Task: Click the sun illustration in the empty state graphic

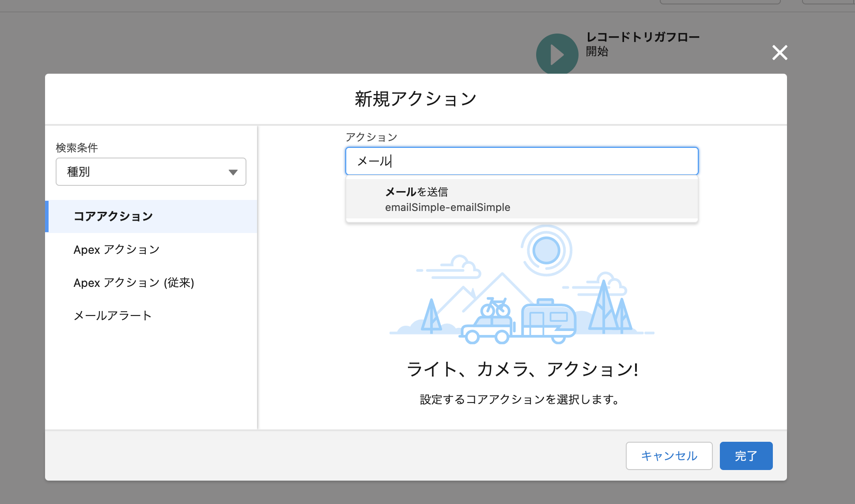Action: [546, 249]
